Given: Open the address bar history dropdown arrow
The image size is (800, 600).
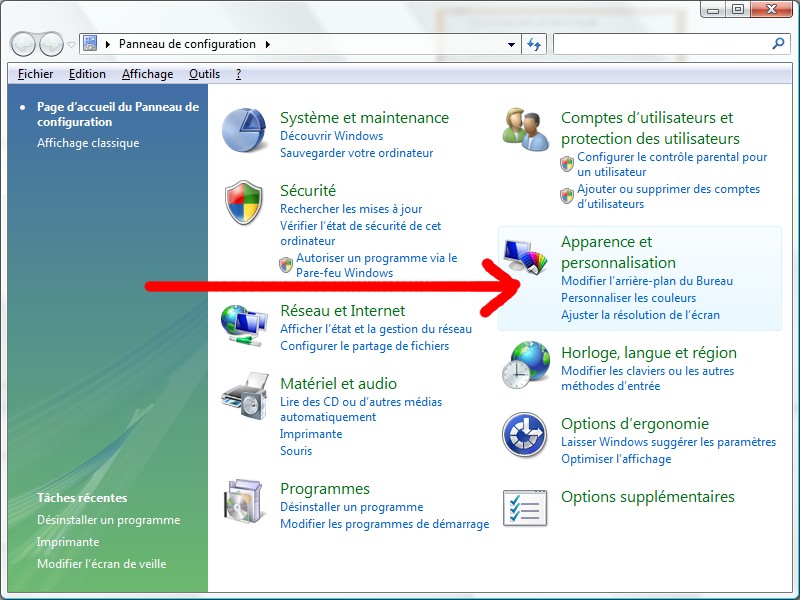Looking at the screenshot, I should 511,44.
